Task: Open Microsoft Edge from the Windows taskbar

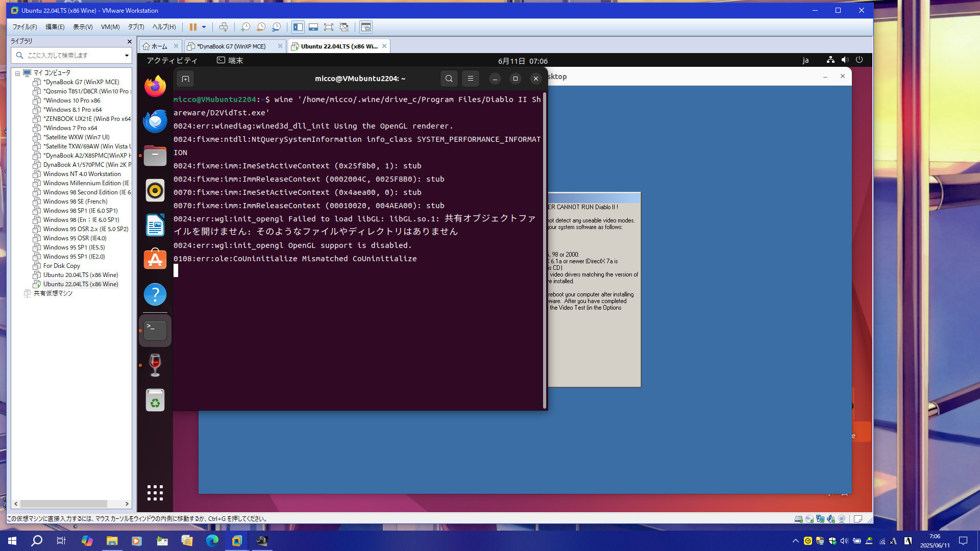Action: pos(212,541)
